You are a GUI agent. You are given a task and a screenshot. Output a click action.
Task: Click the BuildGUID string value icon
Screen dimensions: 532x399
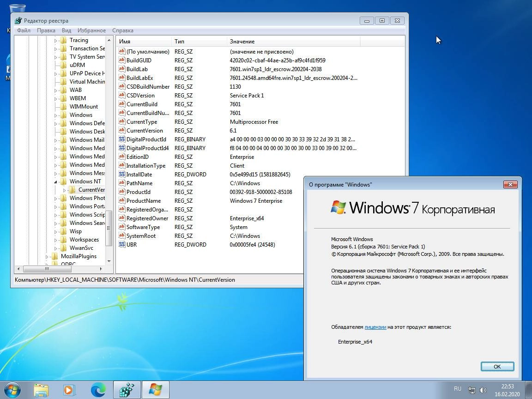click(122, 60)
